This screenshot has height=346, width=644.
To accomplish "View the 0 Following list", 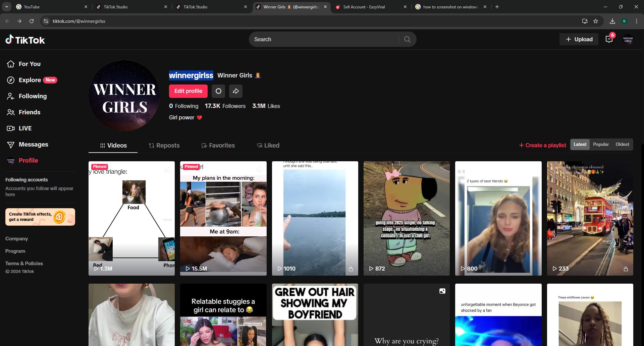I will 183,106.
